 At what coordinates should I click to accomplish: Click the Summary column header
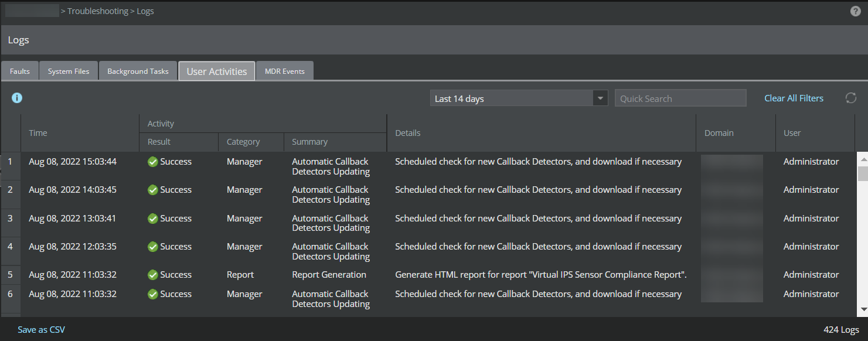pos(335,142)
